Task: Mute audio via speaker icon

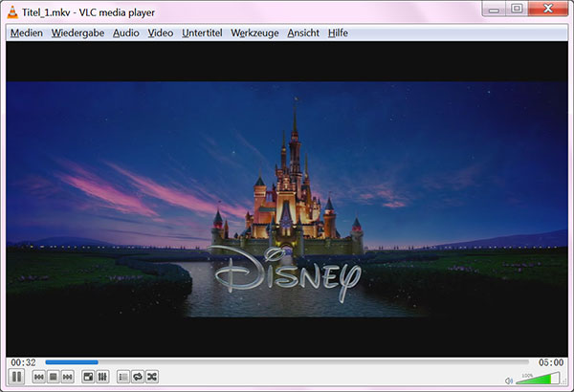Action: pos(509,381)
